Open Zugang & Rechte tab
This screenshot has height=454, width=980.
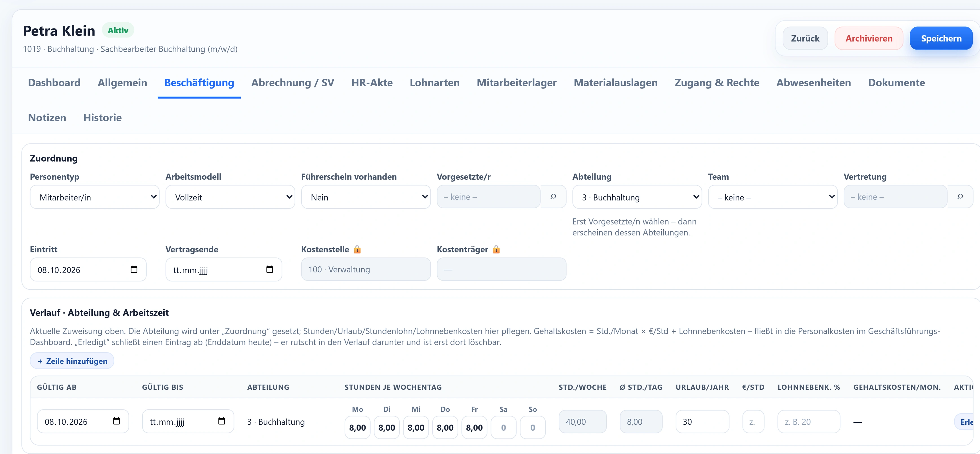tap(717, 83)
